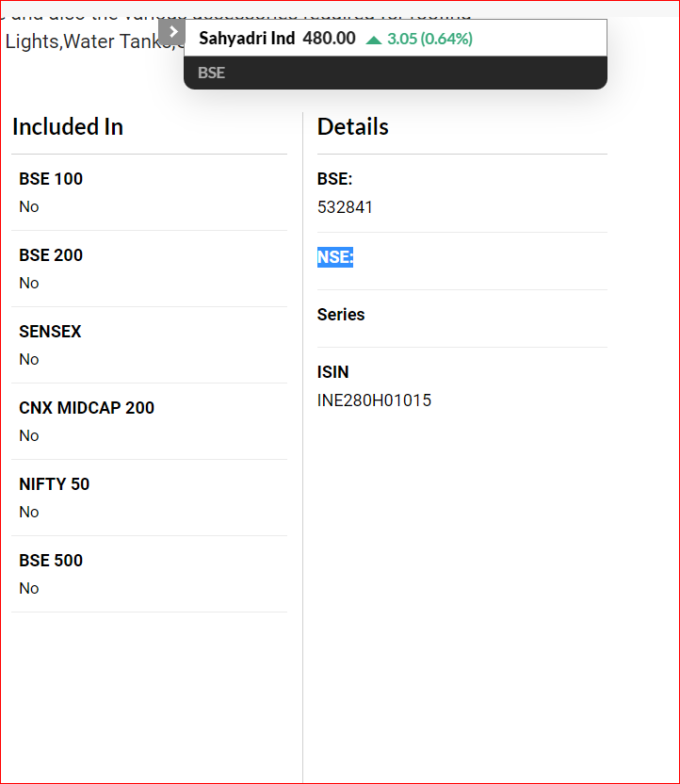
Task: Click the Sahyadri Ind stock name
Action: pyautogui.click(x=247, y=39)
